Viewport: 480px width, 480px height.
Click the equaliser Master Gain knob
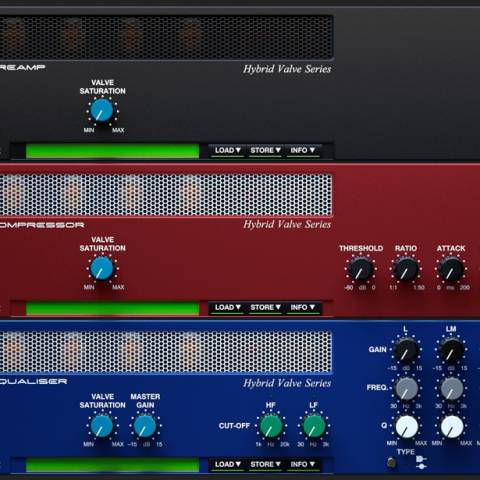tap(145, 426)
